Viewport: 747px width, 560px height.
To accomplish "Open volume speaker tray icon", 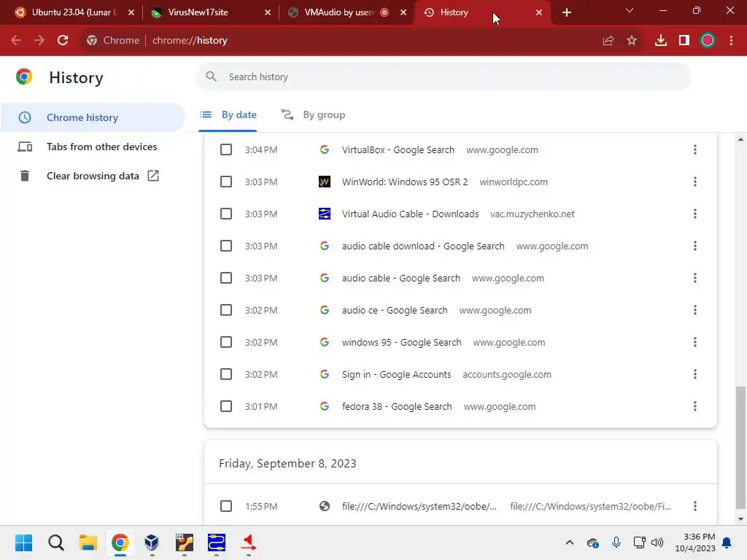I will 657,542.
